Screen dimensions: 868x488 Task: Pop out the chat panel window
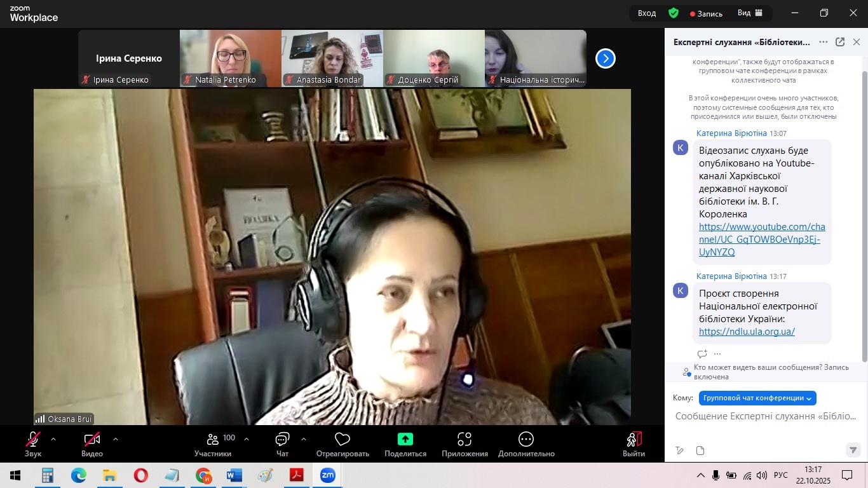pos(840,42)
